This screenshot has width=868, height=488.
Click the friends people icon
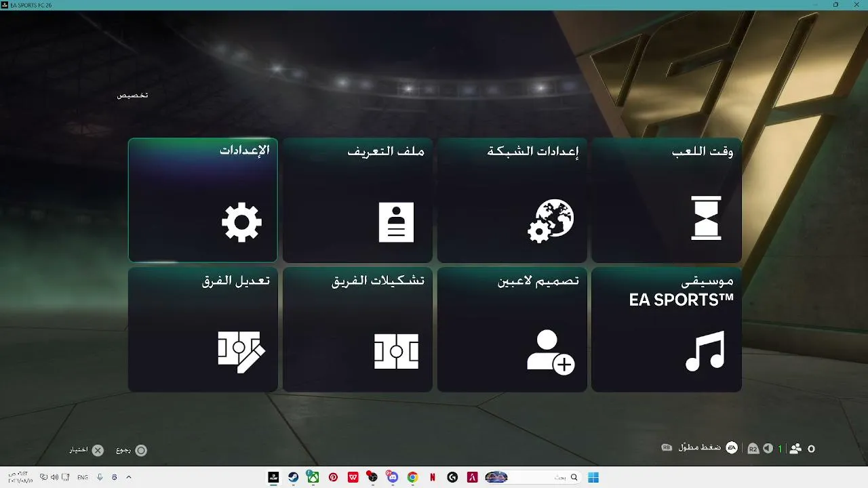pos(796,449)
